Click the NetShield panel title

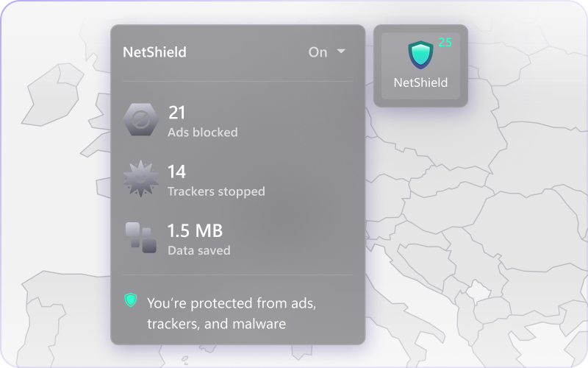[154, 52]
